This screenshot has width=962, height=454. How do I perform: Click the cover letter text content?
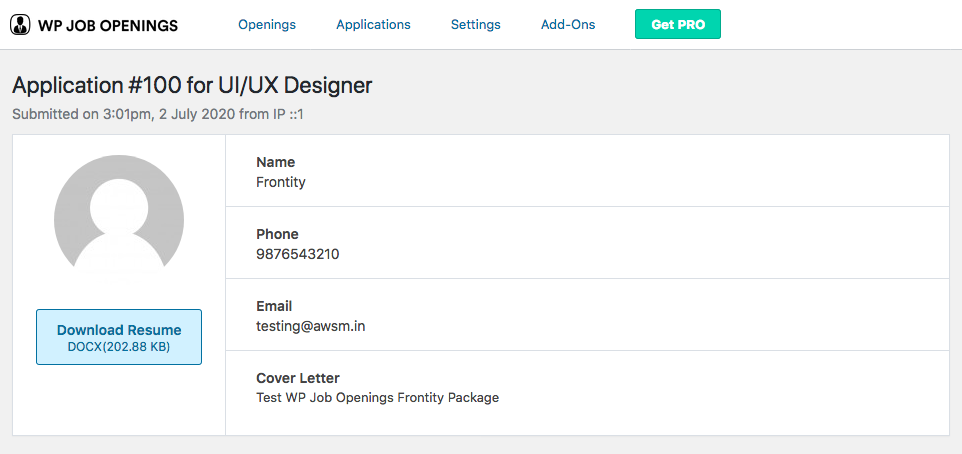[377, 397]
